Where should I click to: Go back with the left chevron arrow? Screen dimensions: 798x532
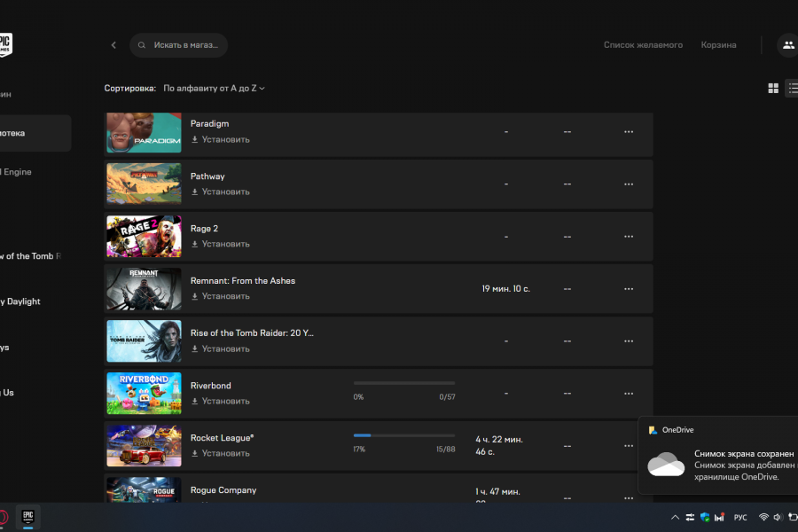click(113, 45)
